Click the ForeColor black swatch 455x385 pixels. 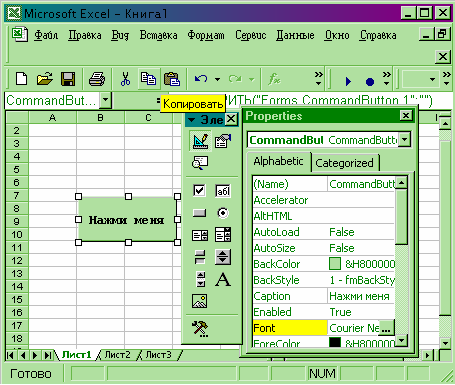point(335,342)
